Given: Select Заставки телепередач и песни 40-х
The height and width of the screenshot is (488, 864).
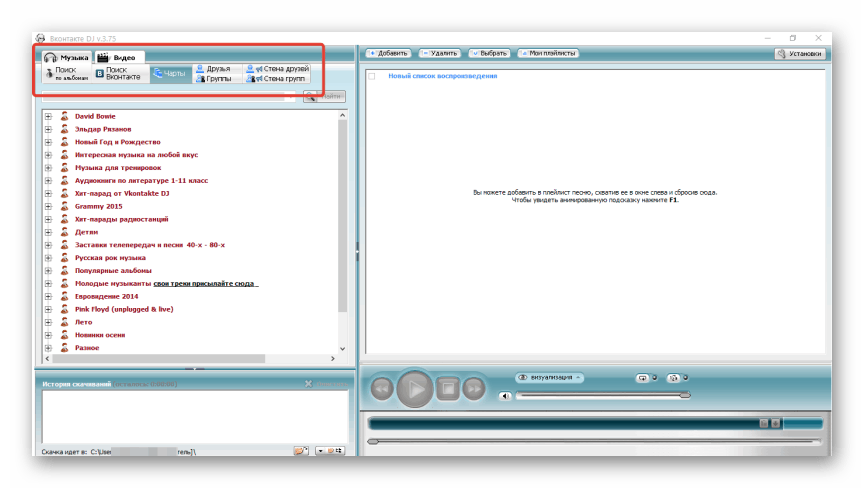Looking at the screenshot, I should click(x=150, y=245).
